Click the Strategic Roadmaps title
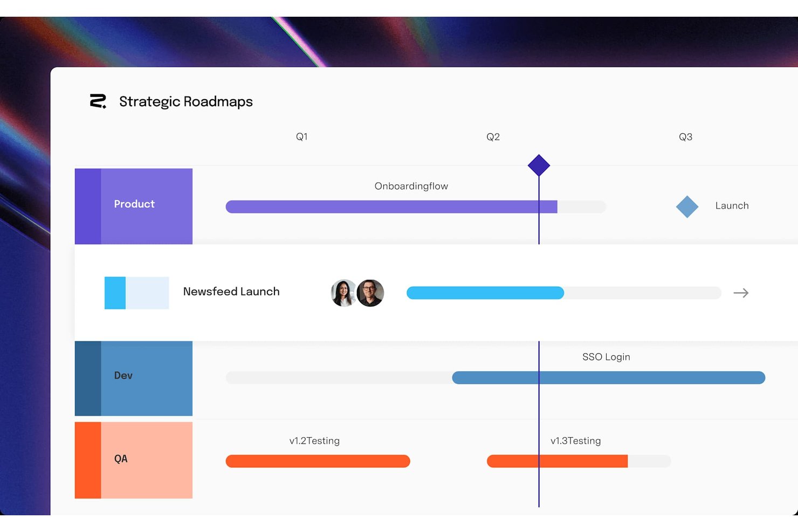This screenshot has height=532, width=798. pos(186,101)
